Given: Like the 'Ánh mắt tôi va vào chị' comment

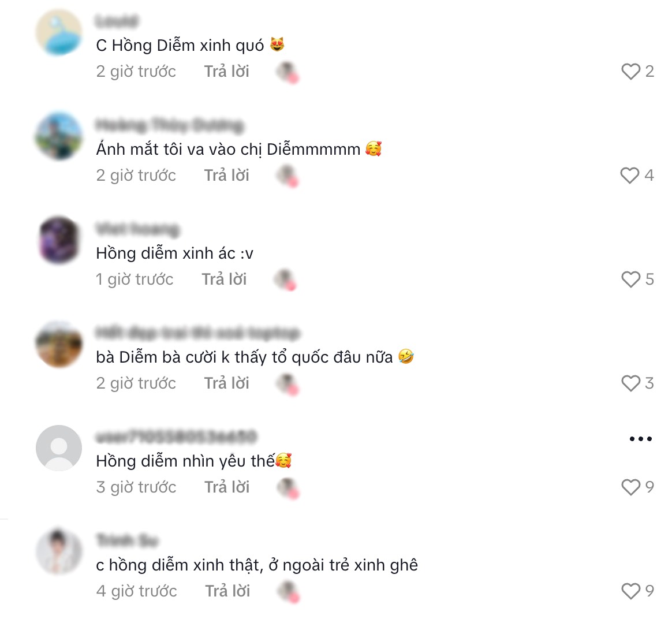Looking at the screenshot, I should (630, 176).
